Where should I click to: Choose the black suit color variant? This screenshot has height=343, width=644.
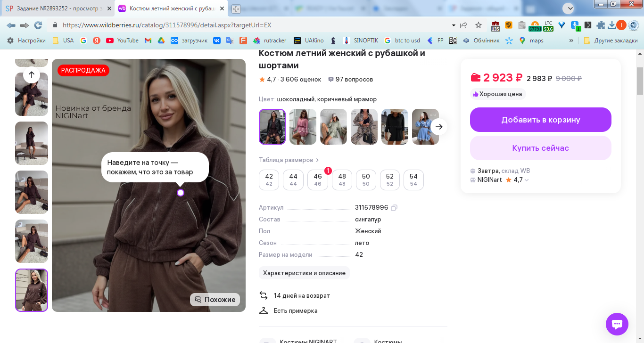coord(395,127)
